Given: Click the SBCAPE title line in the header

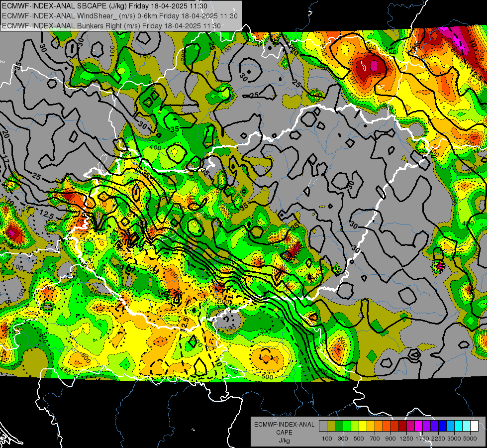Looking at the screenshot, I should [x=104, y=6].
